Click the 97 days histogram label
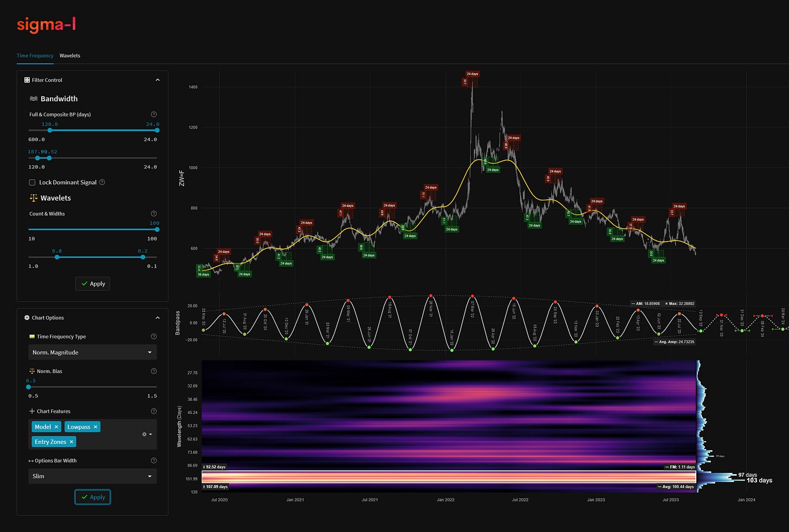 point(747,475)
